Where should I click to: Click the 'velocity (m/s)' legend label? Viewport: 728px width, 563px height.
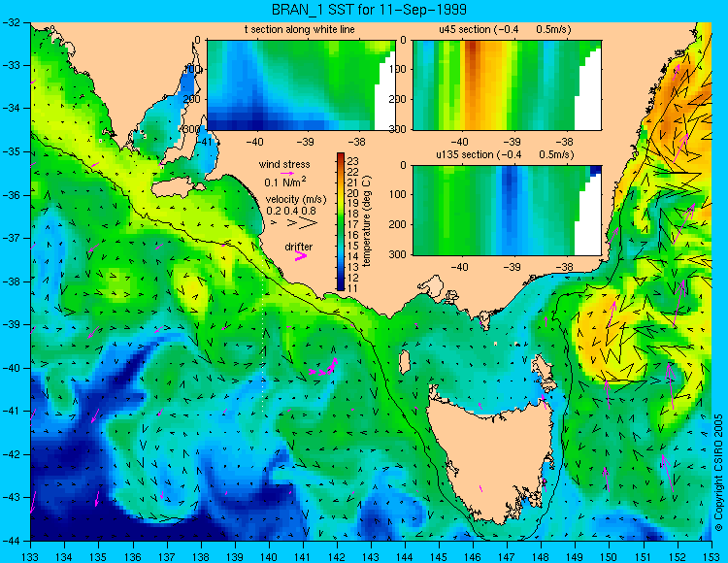[296, 200]
